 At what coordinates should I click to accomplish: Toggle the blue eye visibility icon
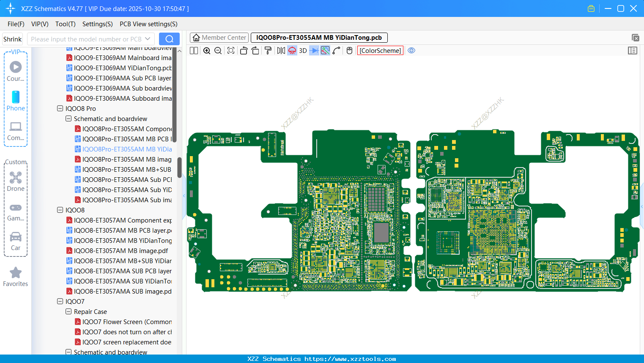(x=411, y=51)
